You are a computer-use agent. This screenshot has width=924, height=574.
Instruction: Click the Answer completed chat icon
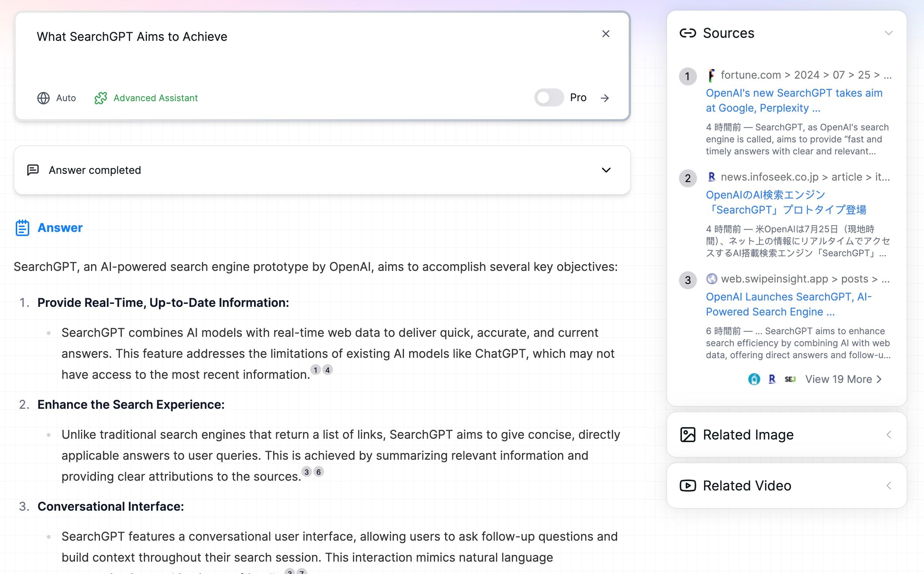pos(33,170)
